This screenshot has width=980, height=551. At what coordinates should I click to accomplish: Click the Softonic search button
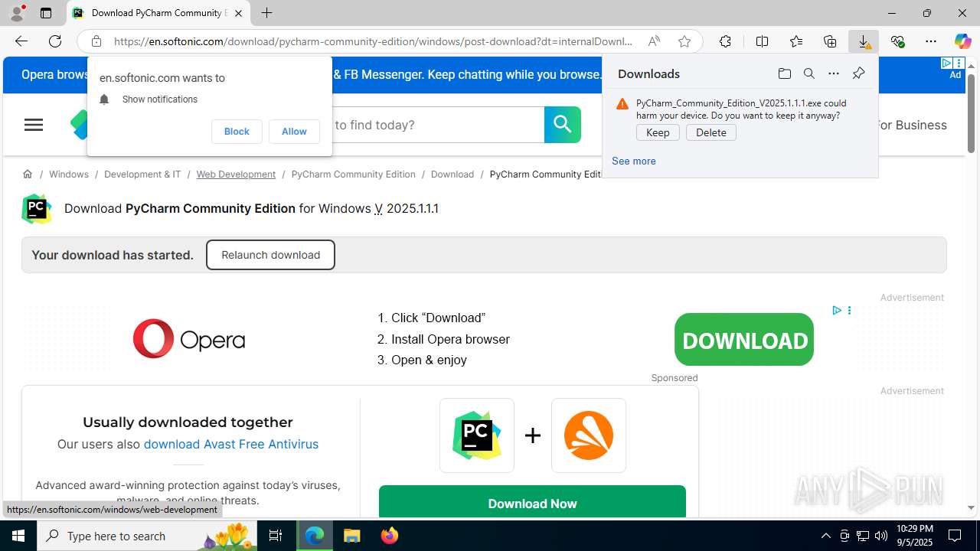(563, 125)
